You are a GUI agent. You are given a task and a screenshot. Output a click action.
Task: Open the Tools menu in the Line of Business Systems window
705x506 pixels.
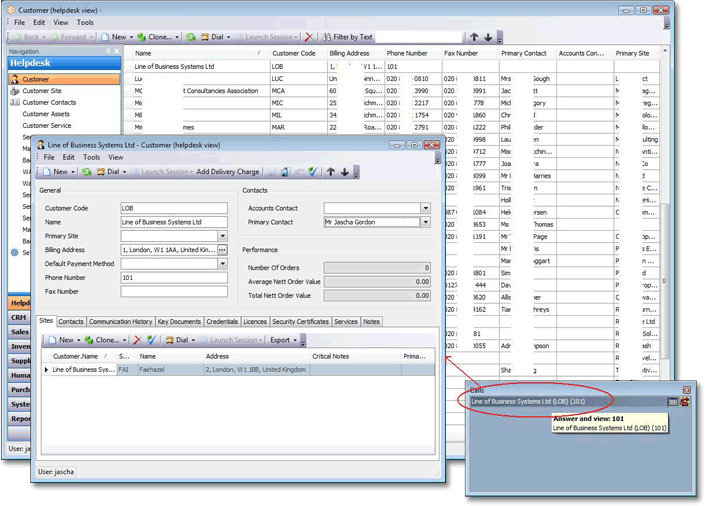click(91, 157)
